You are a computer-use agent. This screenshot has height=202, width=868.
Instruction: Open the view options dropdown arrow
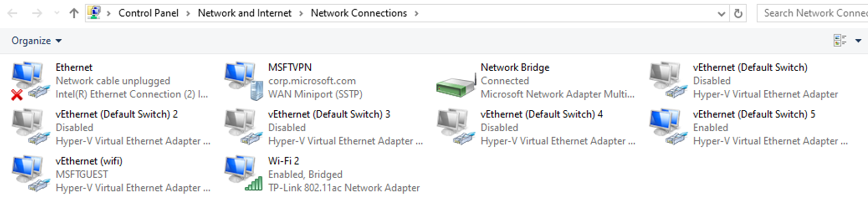click(x=858, y=41)
